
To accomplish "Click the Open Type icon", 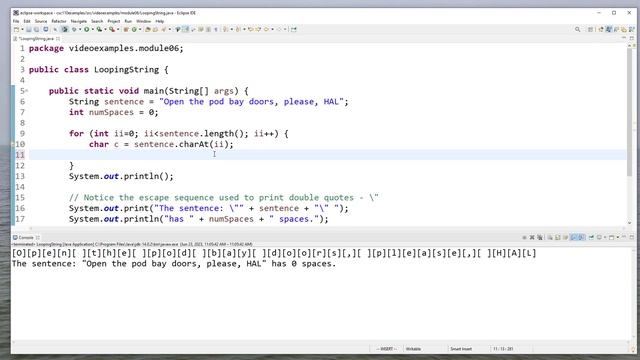I will (x=148, y=29).
